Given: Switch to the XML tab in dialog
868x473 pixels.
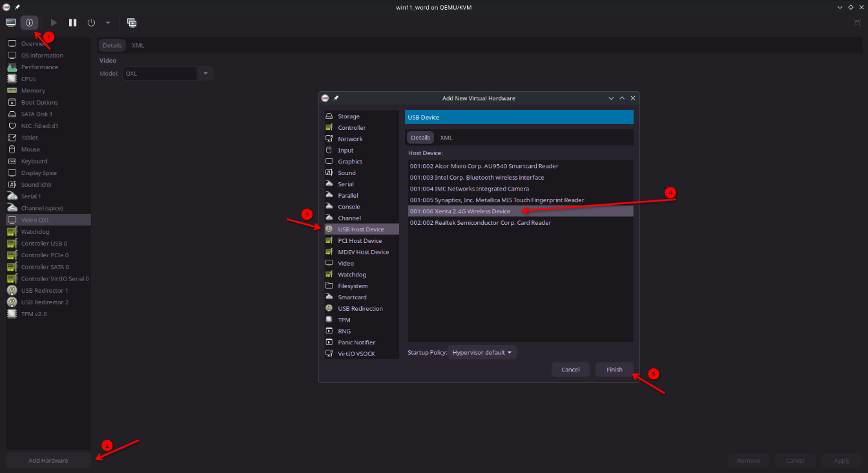Looking at the screenshot, I should (x=446, y=138).
